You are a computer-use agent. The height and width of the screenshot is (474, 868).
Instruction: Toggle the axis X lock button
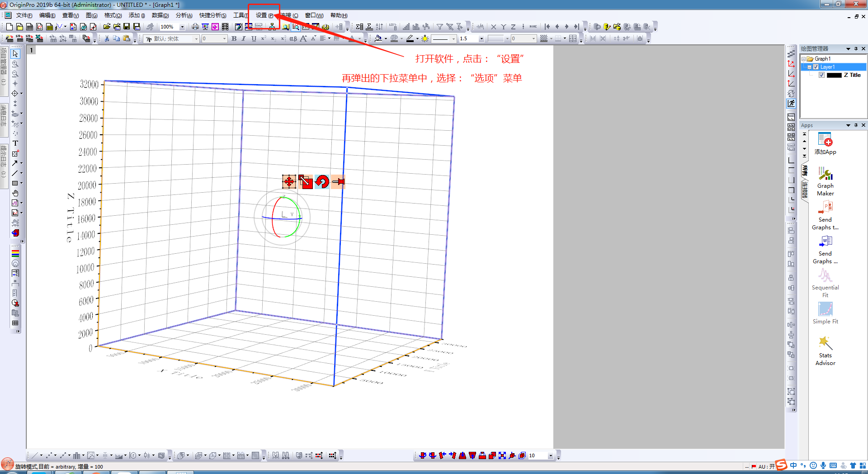pos(494,27)
